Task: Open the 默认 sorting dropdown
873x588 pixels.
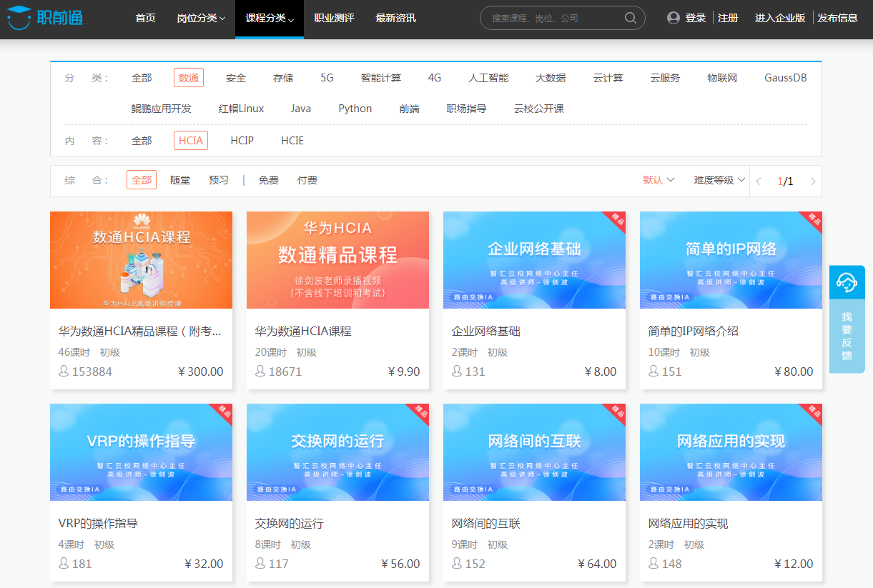Action: coord(656,181)
